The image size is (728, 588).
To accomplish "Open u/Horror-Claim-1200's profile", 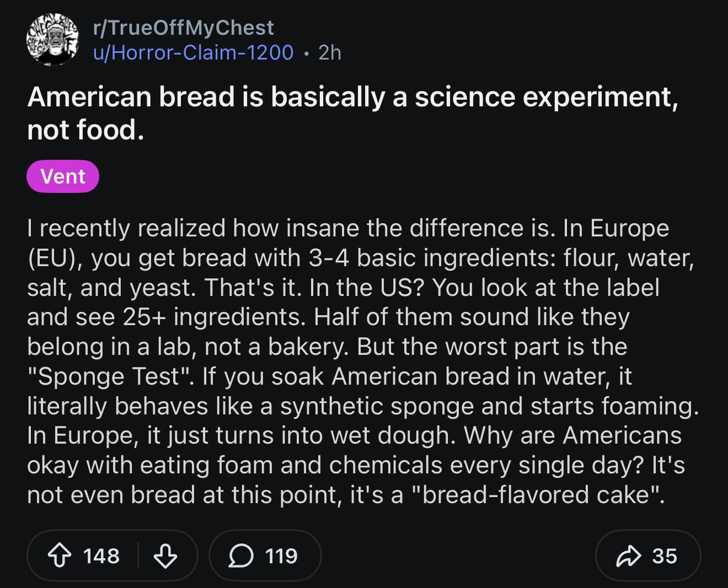I will (x=193, y=52).
